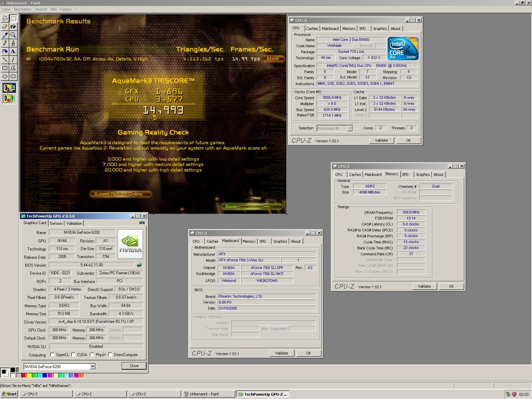Viewport: 532px width, 399px height.
Task: Pick the Ellipse shape tool
Action: [x=5, y=76]
